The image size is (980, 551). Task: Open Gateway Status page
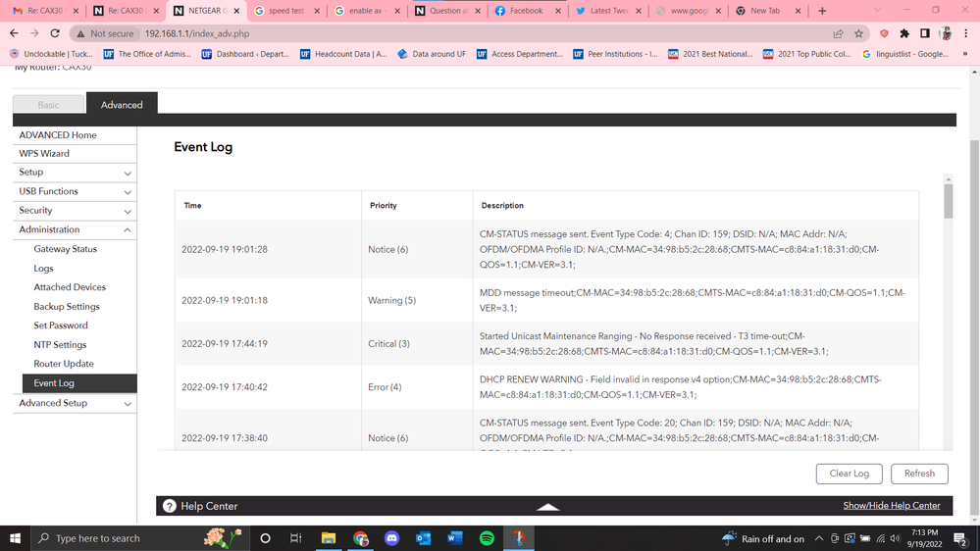[x=66, y=249]
